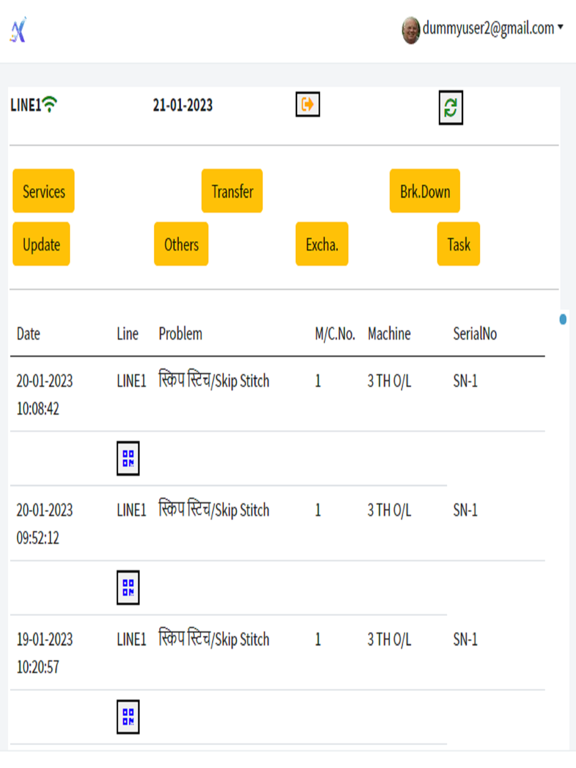This screenshot has height=768, width=576.
Task: Open QR code icon for 19-01-2023 entry
Action: coord(128,717)
